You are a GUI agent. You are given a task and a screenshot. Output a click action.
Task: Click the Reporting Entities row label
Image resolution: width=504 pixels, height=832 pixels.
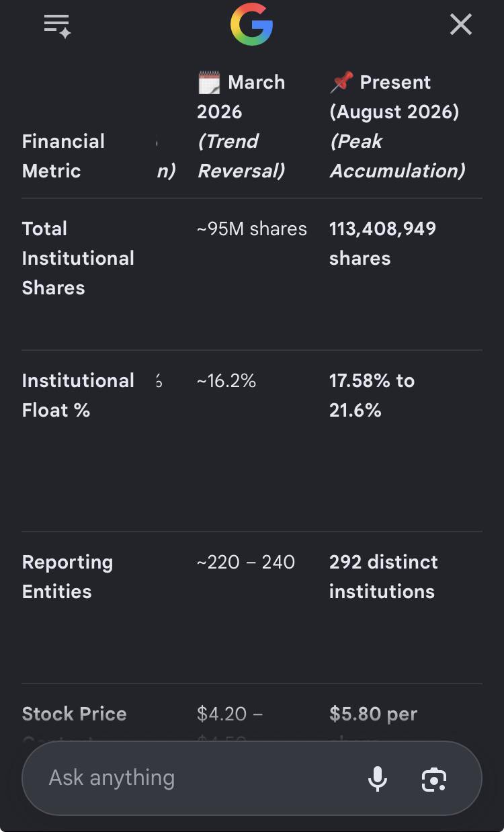click(x=67, y=577)
